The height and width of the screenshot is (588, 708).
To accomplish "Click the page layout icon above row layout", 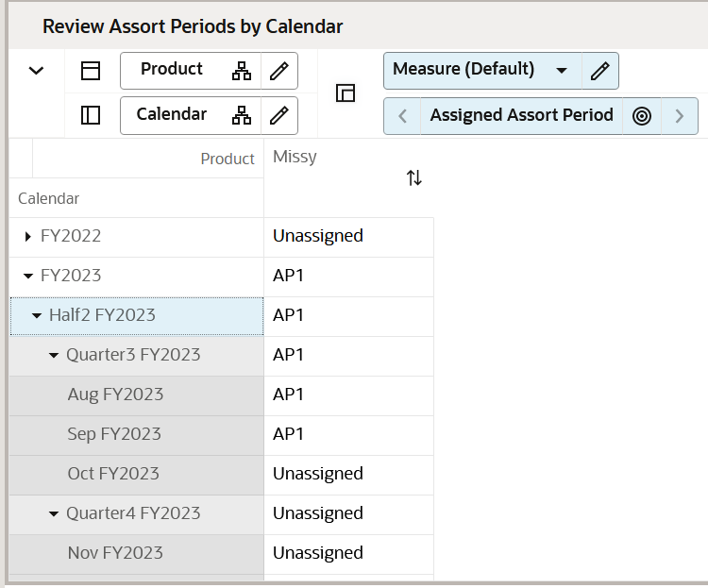I will coord(91,71).
